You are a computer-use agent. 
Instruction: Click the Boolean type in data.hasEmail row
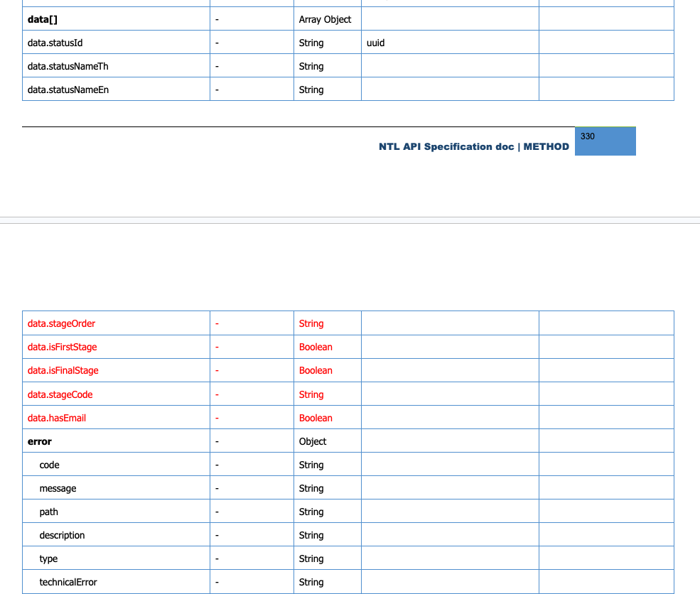[x=316, y=418]
